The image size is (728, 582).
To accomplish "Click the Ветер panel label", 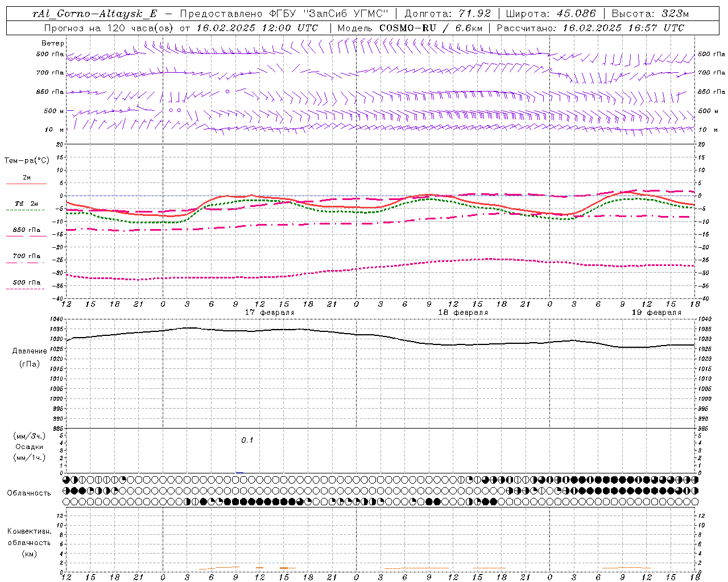I will click(53, 43).
